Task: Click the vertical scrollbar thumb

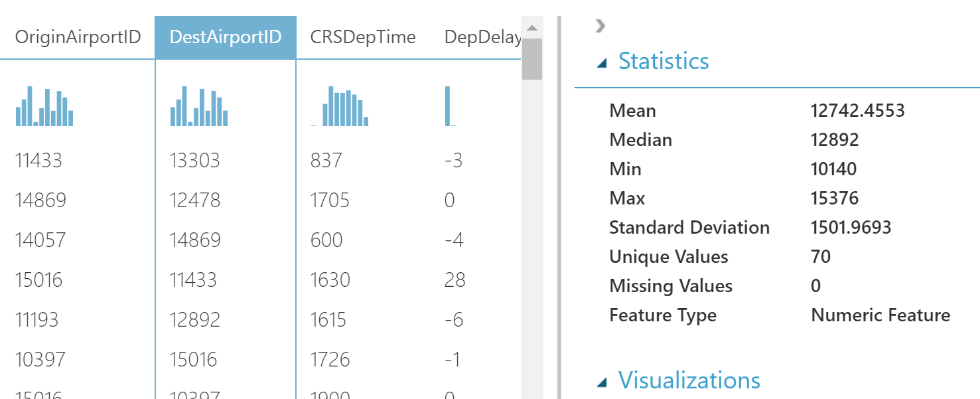Action: pos(531,60)
